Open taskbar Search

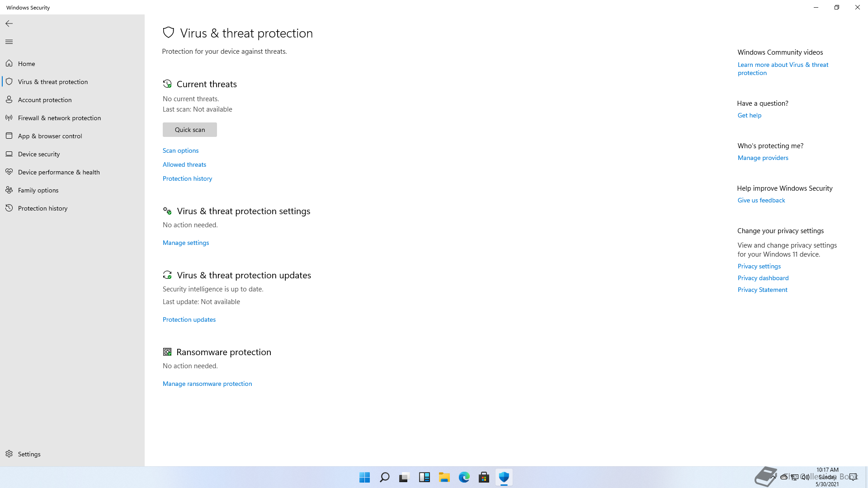(385, 477)
